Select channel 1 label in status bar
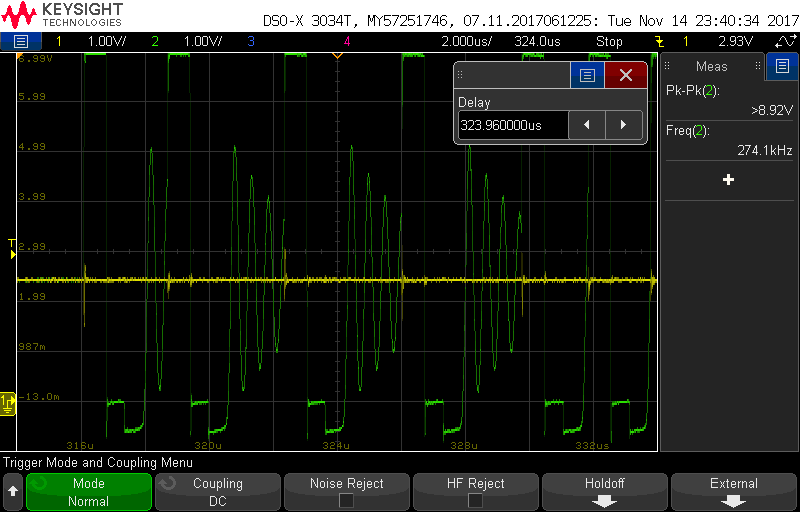Image resolution: width=800 pixels, height=512 pixels. (x=59, y=41)
